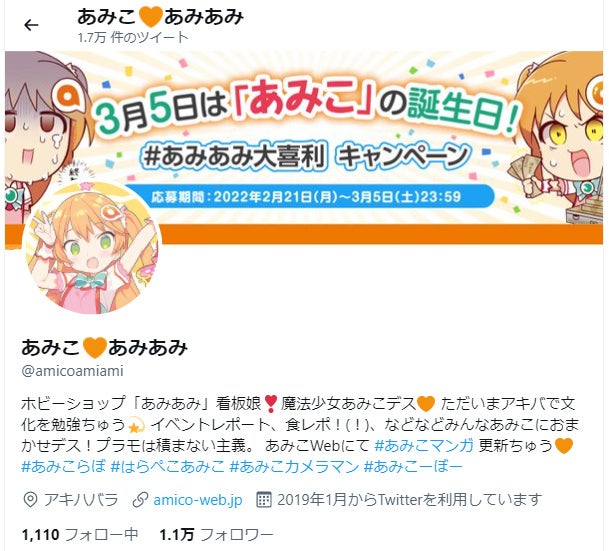View the 1,110 フォロー中 following list
Screen dimensions: 609x551
(x=80, y=535)
